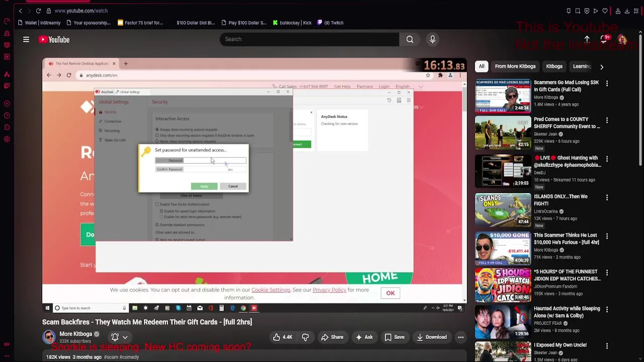Select the All filter chip
Viewport: 644px width, 362px height.
[x=481, y=66]
